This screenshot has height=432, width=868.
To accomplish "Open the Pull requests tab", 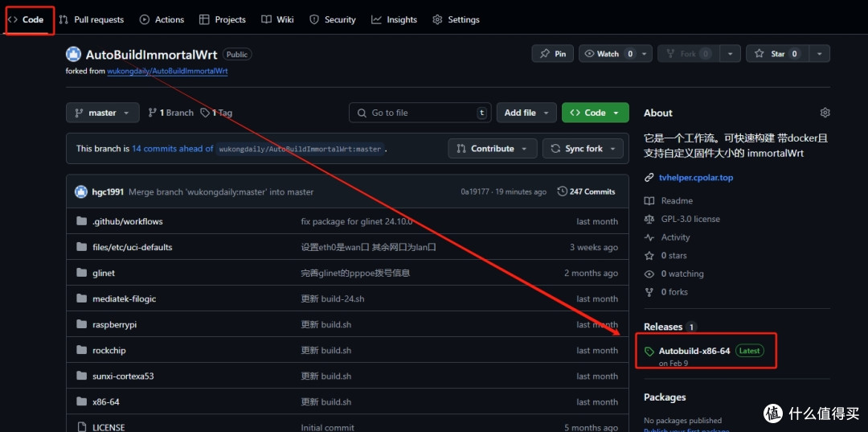I will click(92, 19).
